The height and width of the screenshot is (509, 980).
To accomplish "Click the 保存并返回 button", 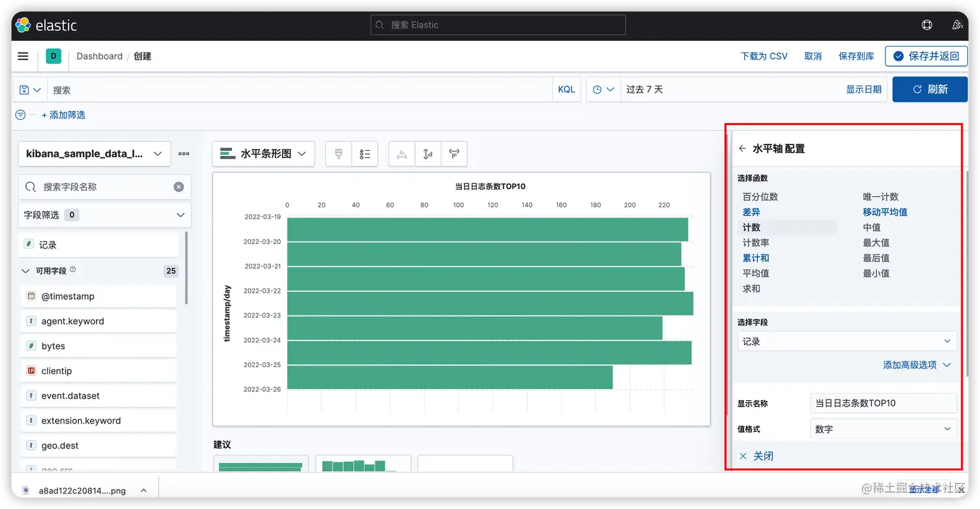I will [x=926, y=56].
